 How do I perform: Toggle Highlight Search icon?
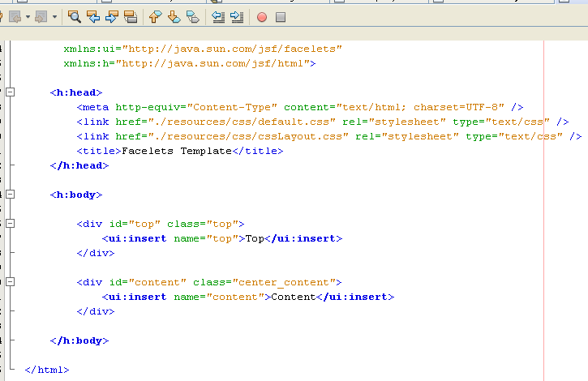click(131, 17)
